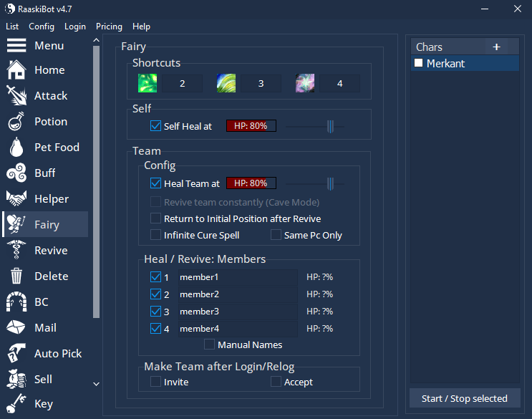Click shortcut key field showing 2
This screenshot has height=419, width=532.
click(182, 84)
